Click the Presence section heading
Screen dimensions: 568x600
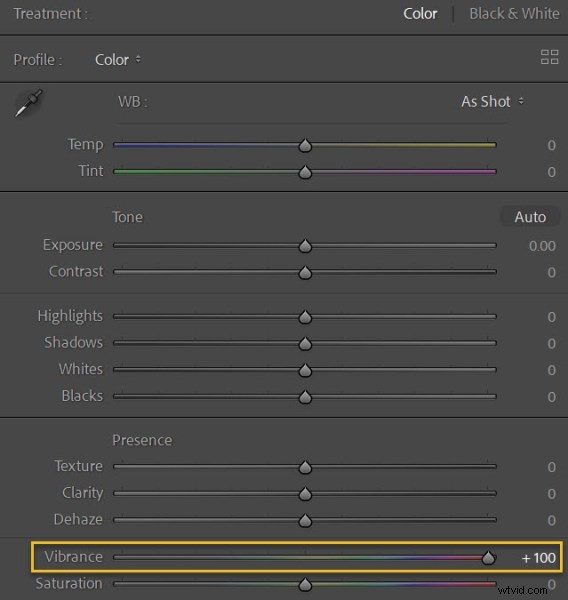tap(142, 440)
